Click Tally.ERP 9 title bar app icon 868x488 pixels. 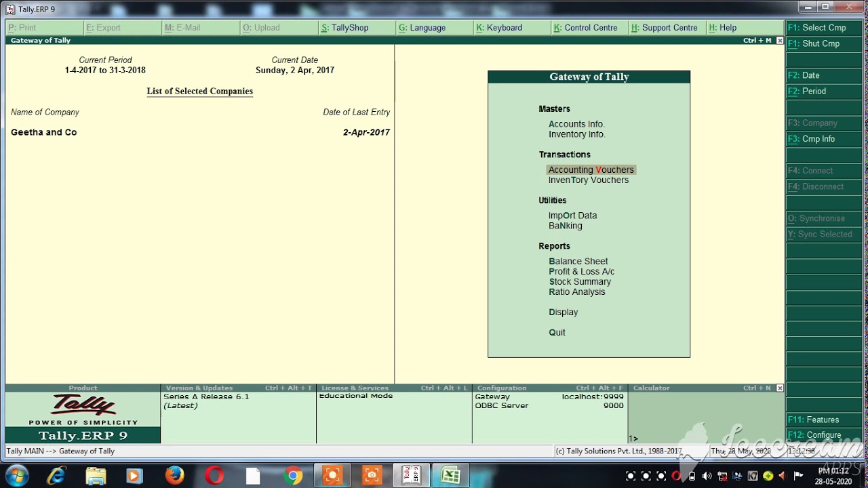pos(10,9)
